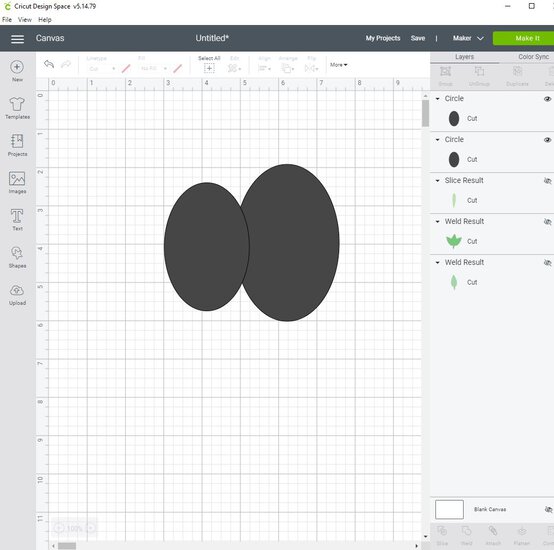Open the More toolbar dropdown
The width and height of the screenshot is (554, 550).
point(338,65)
